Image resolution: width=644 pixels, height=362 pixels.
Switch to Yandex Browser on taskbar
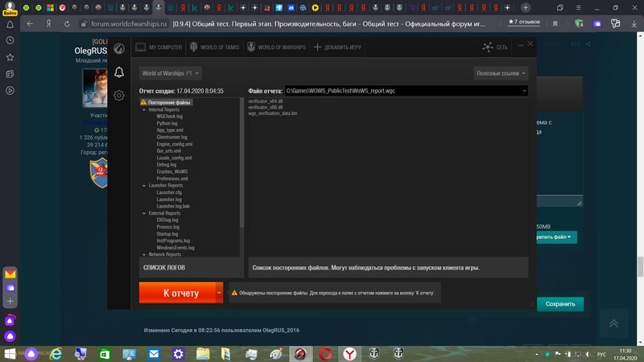pos(349,353)
